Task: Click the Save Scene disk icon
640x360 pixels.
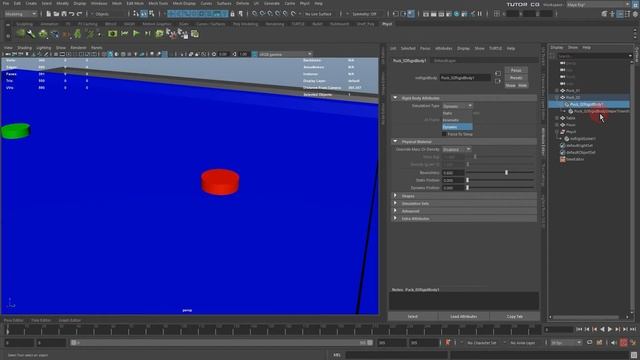Action: pyautogui.click(x=64, y=14)
